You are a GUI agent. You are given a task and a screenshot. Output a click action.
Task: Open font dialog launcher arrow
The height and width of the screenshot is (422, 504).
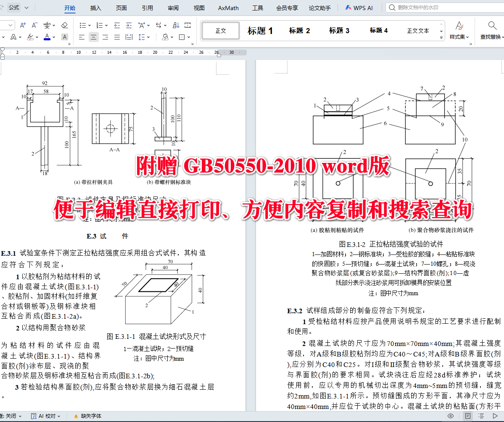pos(69,44)
